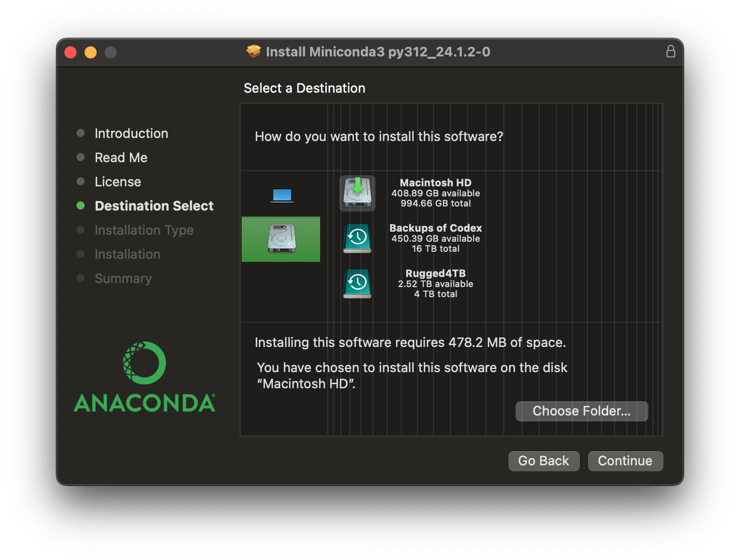The height and width of the screenshot is (560, 740).
Task: Click the lock icon in the title bar
Action: pos(671,51)
